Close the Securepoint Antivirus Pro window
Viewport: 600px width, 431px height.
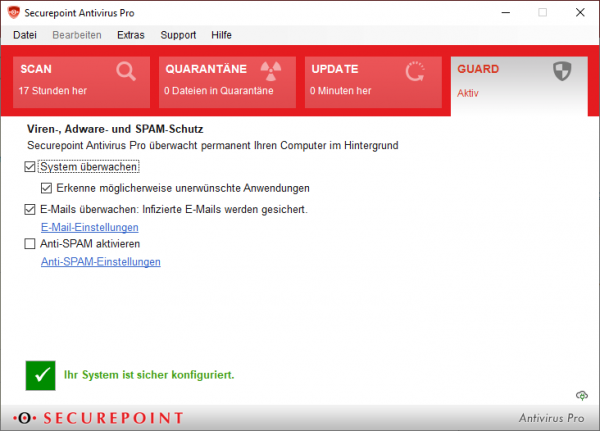577,13
